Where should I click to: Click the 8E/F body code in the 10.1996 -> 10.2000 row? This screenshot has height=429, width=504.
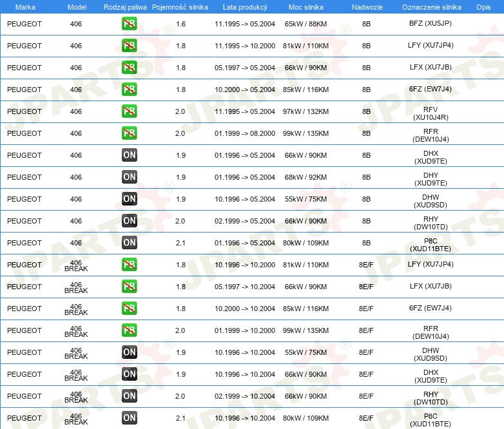(x=366, y=265)
